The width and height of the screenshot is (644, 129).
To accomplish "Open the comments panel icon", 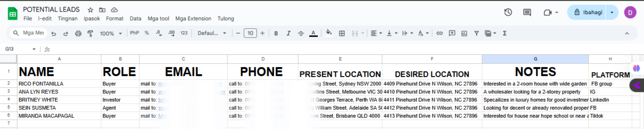I will pos(527,12).
